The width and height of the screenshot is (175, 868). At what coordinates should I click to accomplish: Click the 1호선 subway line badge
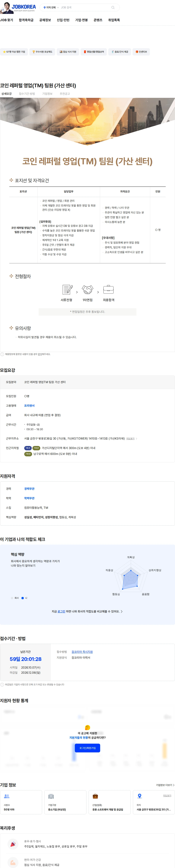point(28,448)
